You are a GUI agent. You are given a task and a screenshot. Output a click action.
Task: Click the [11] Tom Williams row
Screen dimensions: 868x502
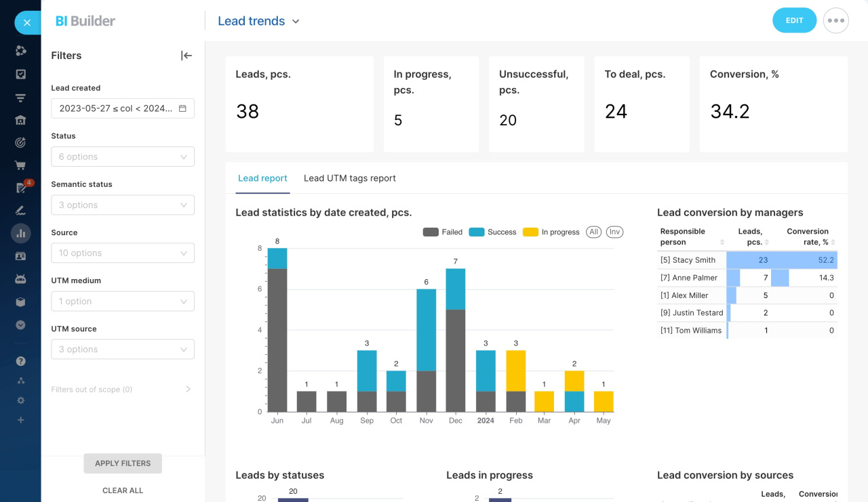[x=747, y=331]
